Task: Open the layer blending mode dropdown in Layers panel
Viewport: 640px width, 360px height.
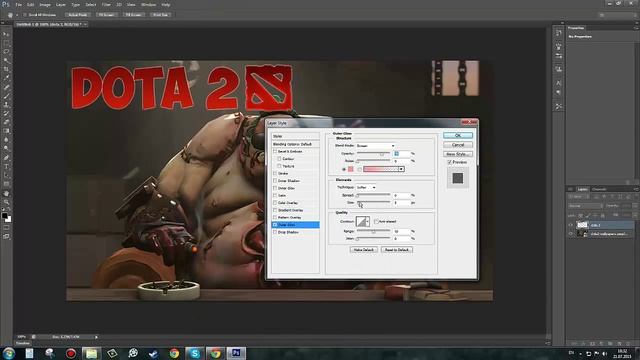Action: click(x=585, y=206)
